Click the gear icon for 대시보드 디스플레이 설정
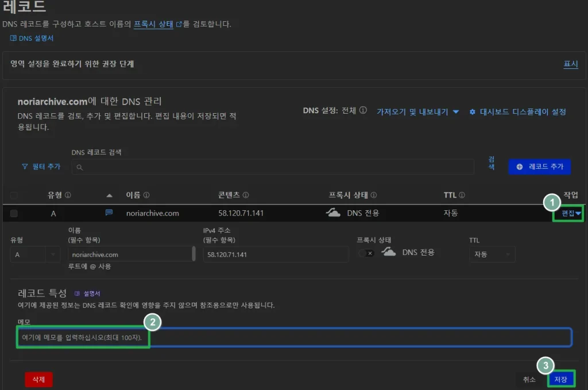The width and height of the screenshot is (588, 390). click(x=473, y=111)
